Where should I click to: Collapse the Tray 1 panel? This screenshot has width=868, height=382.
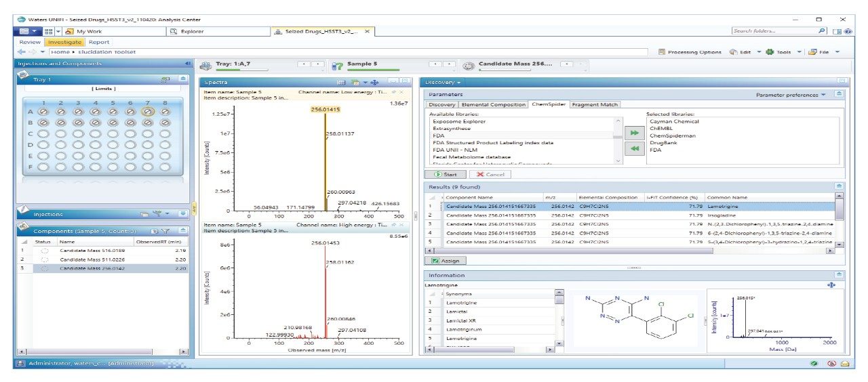coord(182,79)
